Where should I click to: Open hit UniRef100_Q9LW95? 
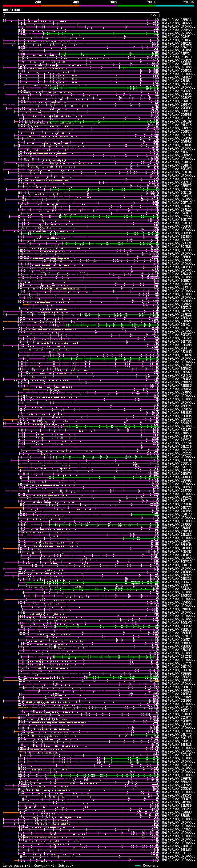[177, 417]
